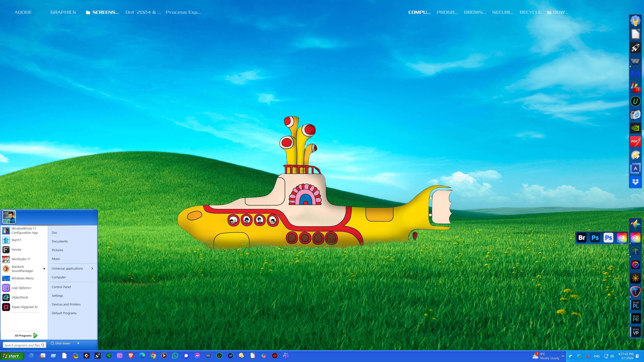Open the Malwarebytes dock icon
The image size is (644, 362).
pos(635,74)
